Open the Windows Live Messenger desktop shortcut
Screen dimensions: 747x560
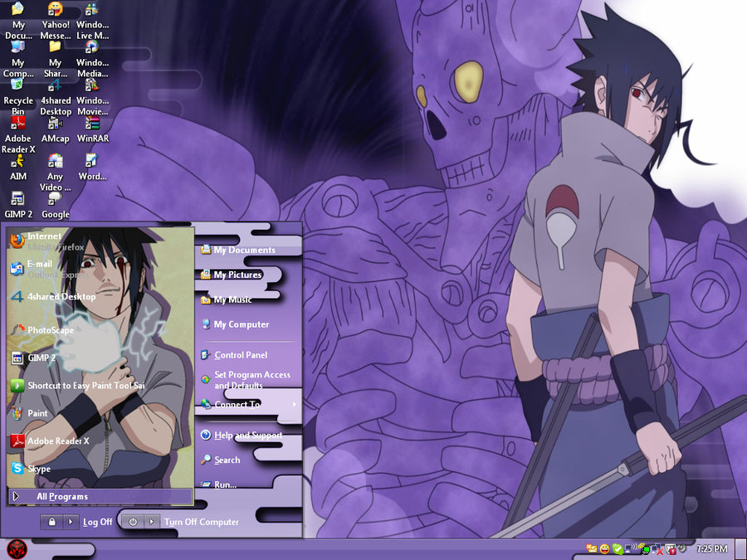[x=92, y=20]
